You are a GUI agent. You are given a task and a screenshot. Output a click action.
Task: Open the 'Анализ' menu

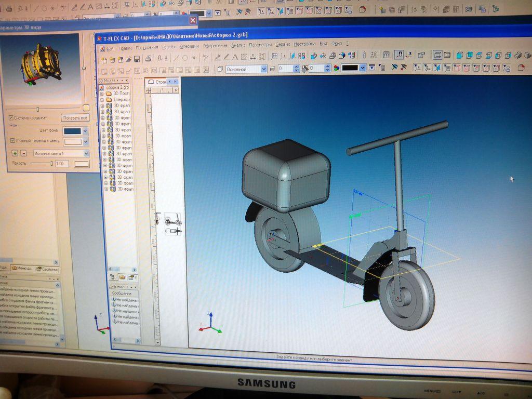point(238,45)
